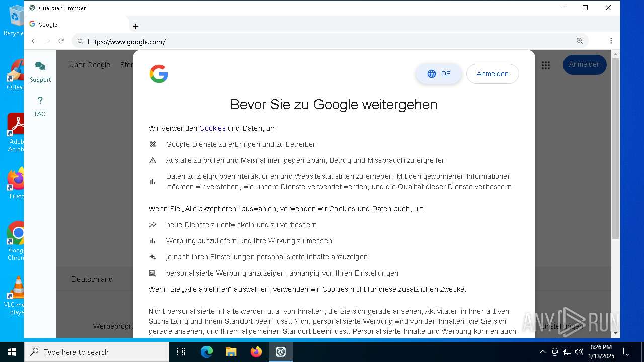Open Google apps grid icon
The width and height of the screenshot is (644, 362).
(x=546, y=65)
